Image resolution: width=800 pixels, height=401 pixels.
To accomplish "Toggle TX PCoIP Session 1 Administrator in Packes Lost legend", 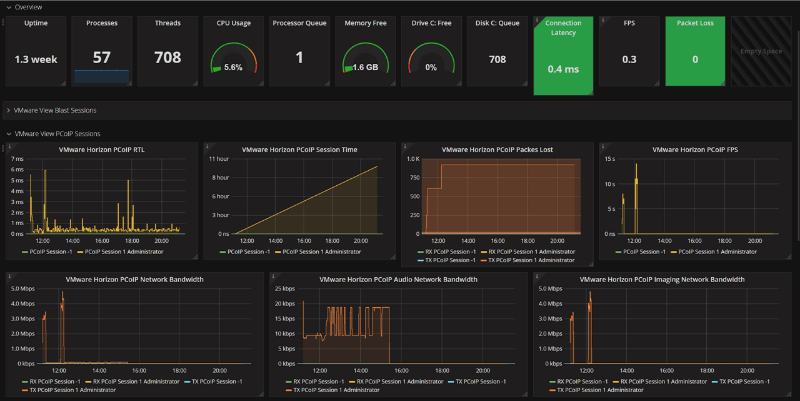I will [531, 260].
